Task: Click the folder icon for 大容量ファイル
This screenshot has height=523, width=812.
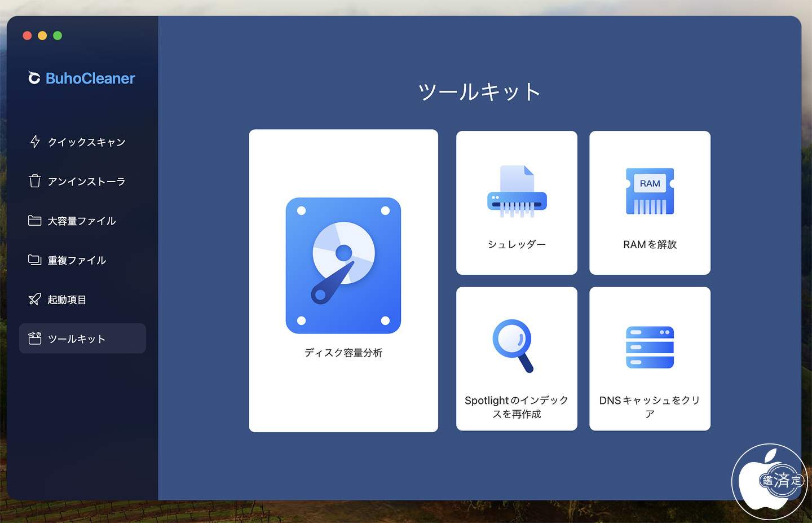Action: (35, 221)
